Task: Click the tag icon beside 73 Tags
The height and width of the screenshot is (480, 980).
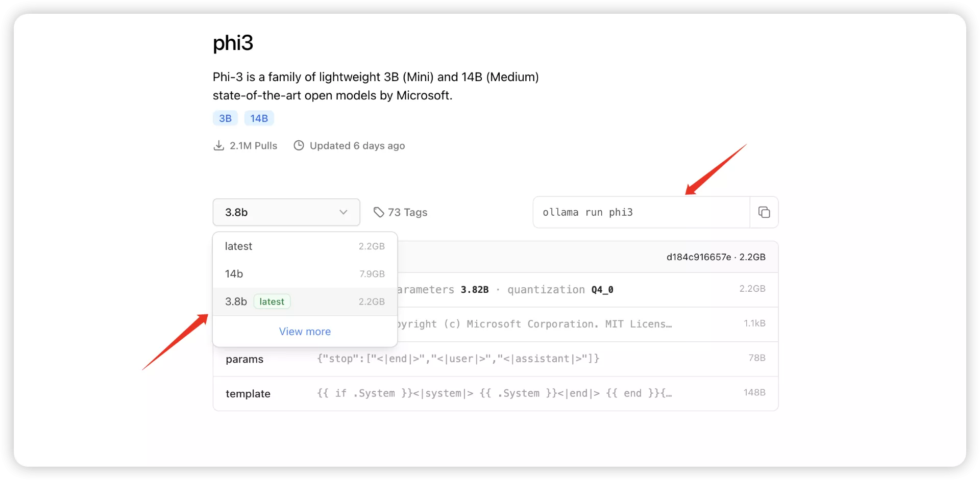Action: point(379,212)
